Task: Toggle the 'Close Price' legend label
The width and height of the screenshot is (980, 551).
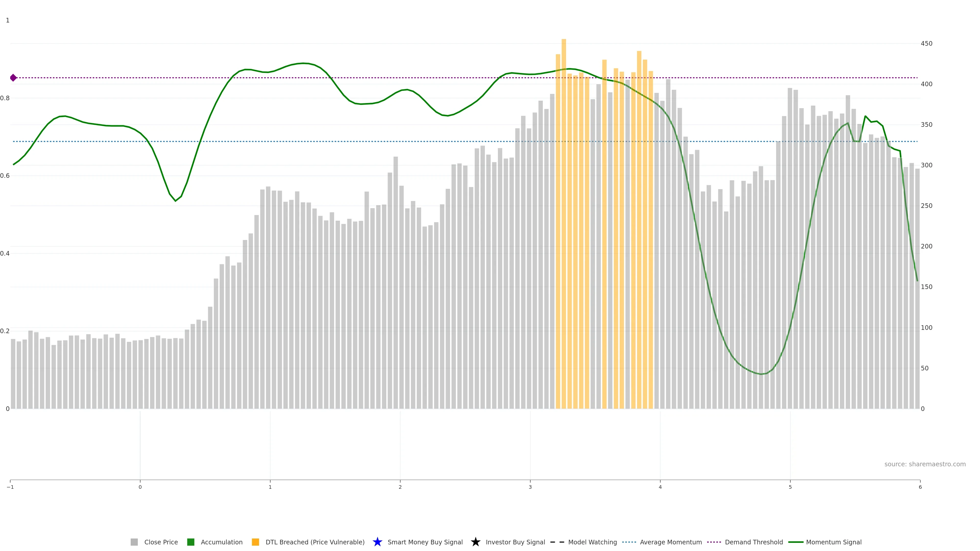Action: tap(161, 542)
